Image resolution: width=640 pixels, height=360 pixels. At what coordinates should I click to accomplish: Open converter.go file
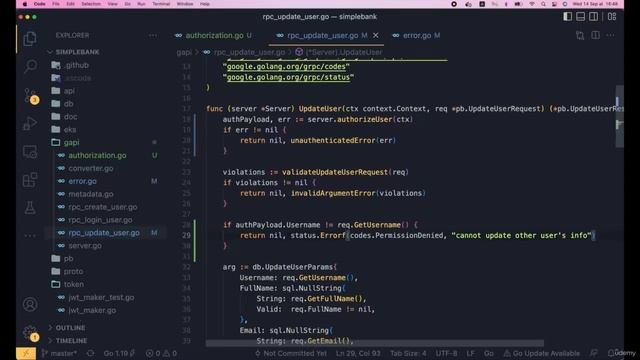[x=91, y=168]
